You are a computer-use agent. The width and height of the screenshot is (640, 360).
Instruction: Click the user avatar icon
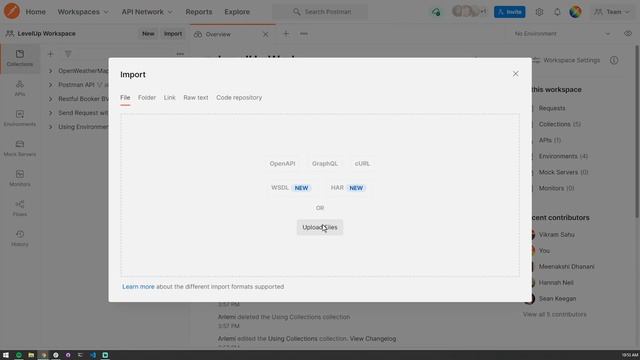pos(575,12)
